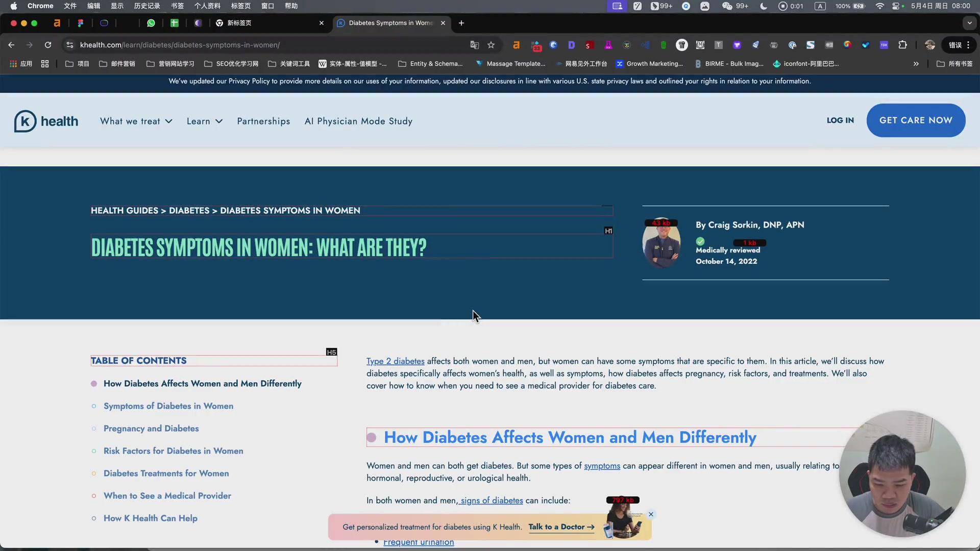This screenshot has height=551, width=980.
Task: Open the Apple menu
Action: coord(14,6)
